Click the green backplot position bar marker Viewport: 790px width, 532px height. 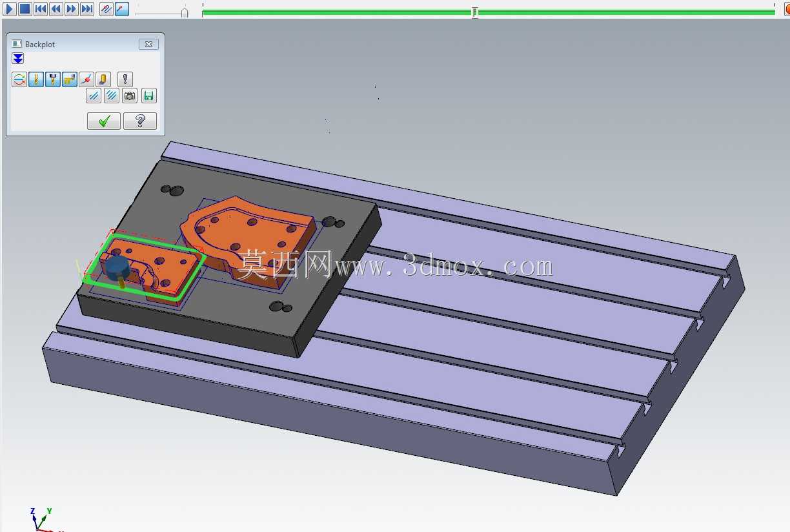(475, 12)
